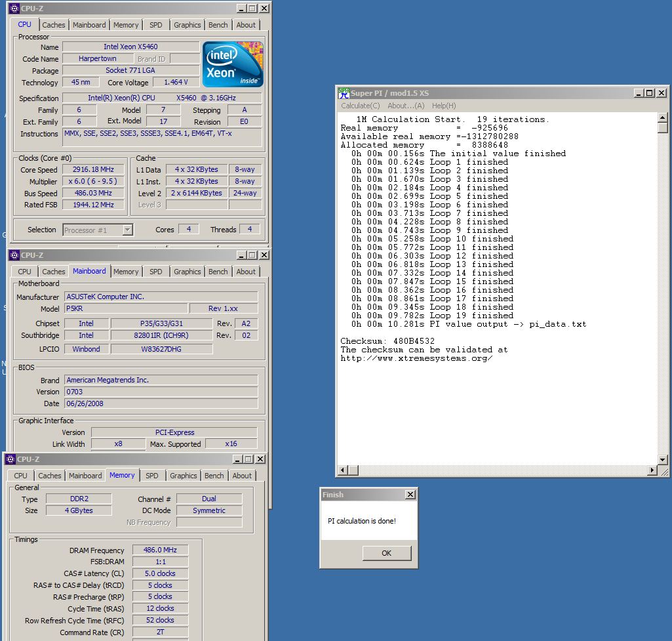Image resolution: width=672 pixels, height=641 pixels.
Task: Open Graphics tab in the motherboard CPU-Z window
Action: point(188,272)
